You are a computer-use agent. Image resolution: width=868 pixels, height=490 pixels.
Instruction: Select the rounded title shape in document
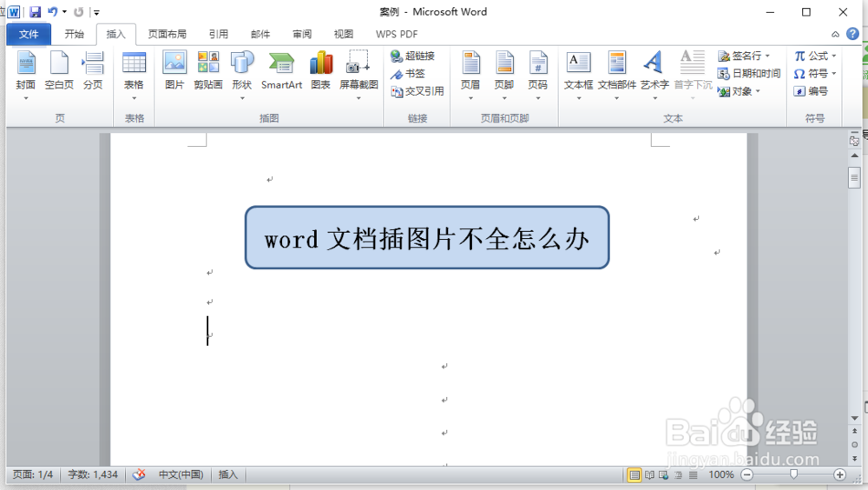click(427, 238)
